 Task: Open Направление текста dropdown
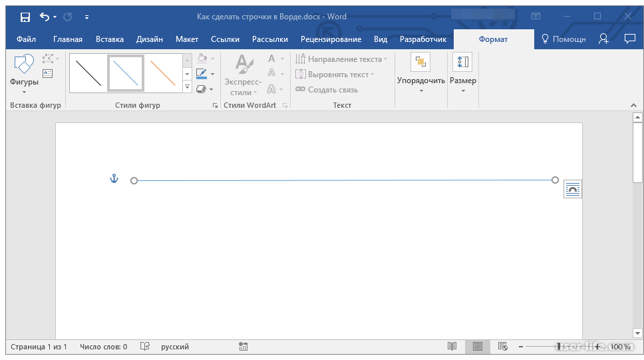(x=341, y=59)
